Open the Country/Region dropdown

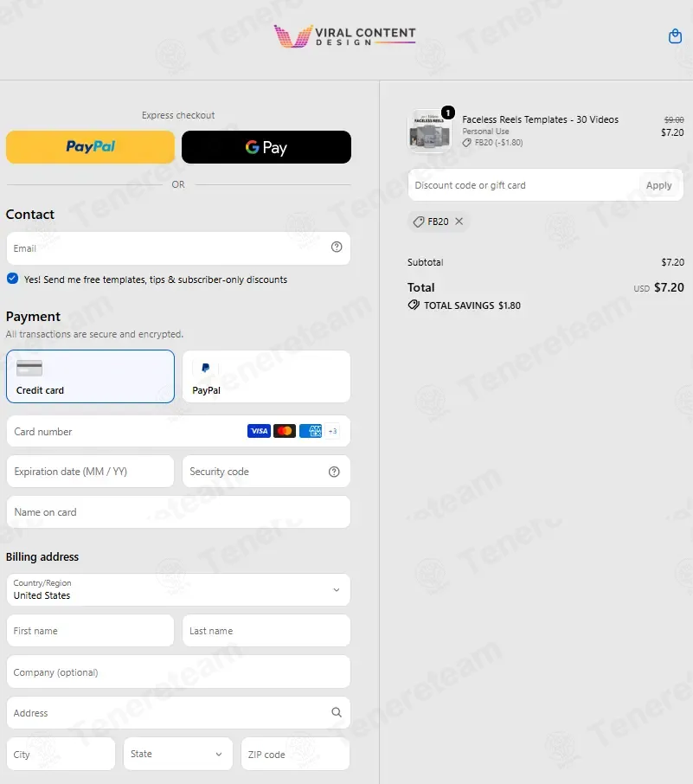[178, 590]
